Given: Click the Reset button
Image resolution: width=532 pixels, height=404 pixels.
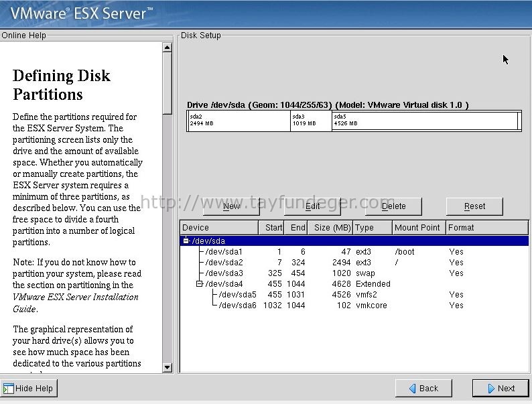Looking at the screenshot, I should [x=474, y=206].
